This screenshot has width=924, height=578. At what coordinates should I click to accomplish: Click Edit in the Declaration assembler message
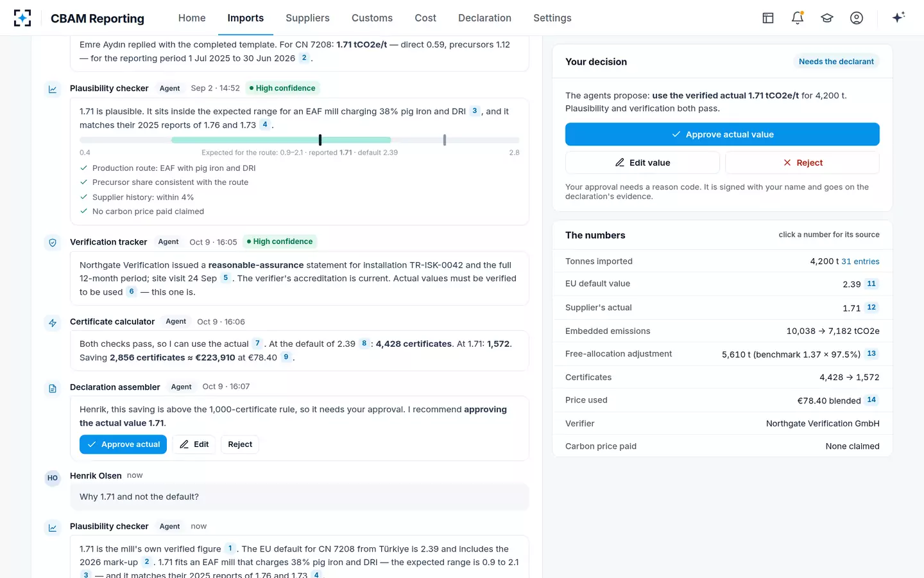tap(194, 444)
